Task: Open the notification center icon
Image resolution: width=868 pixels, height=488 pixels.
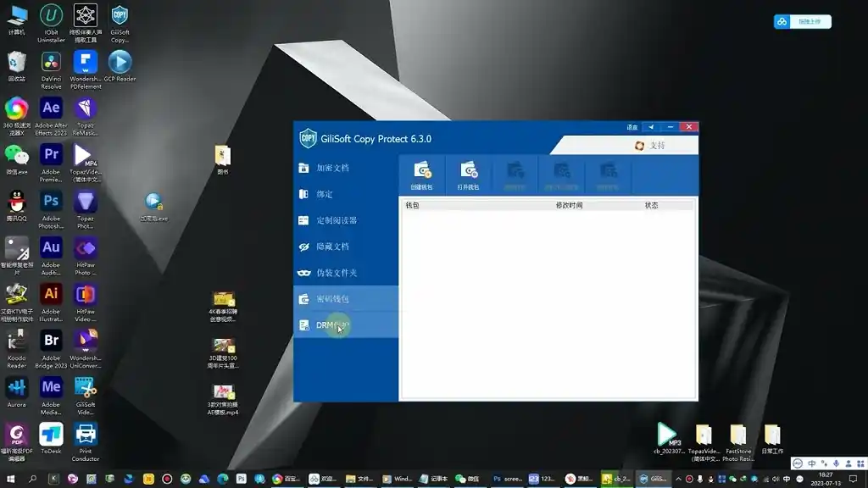Action: pyautogui.click(x=853, y=479)
